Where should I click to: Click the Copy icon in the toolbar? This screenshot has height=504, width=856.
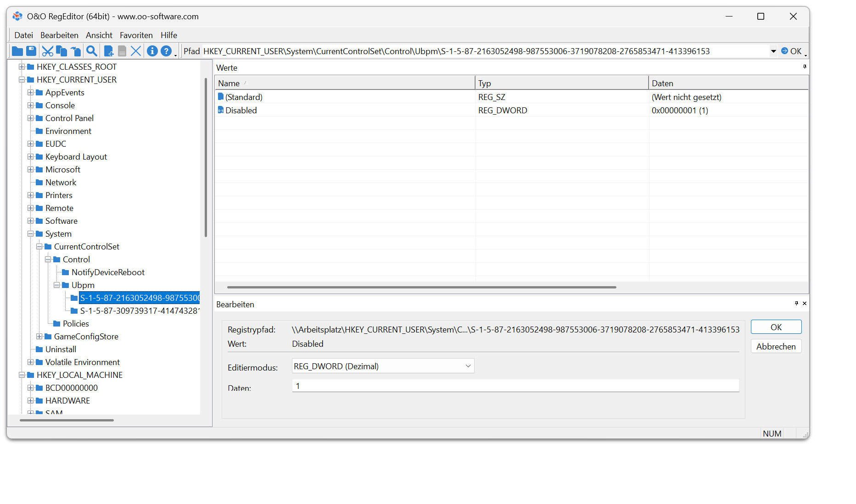coord(62,51)
